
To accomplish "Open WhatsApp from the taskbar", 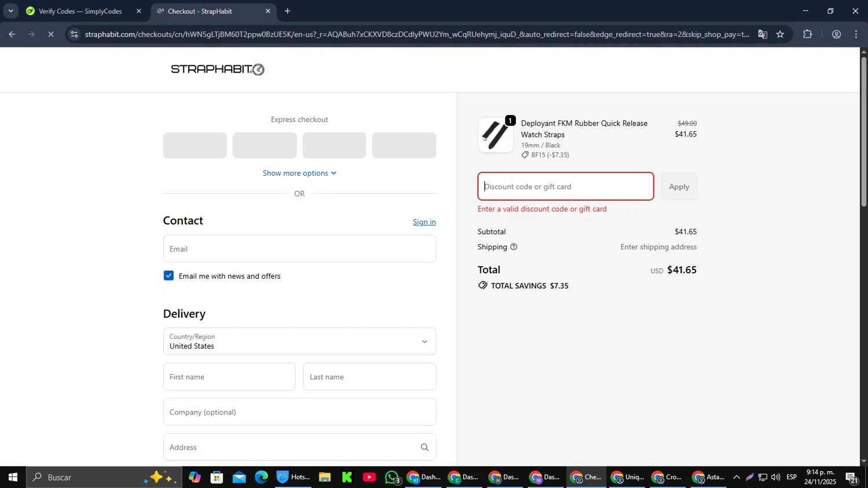I will (x=392, y=477).
